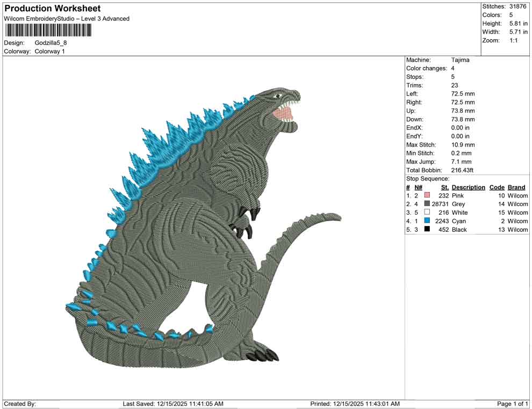The height and width of the screenshot is (409, 532).
Task: Click the Colors value '5' in header
Action: click(x=511, y=15)
